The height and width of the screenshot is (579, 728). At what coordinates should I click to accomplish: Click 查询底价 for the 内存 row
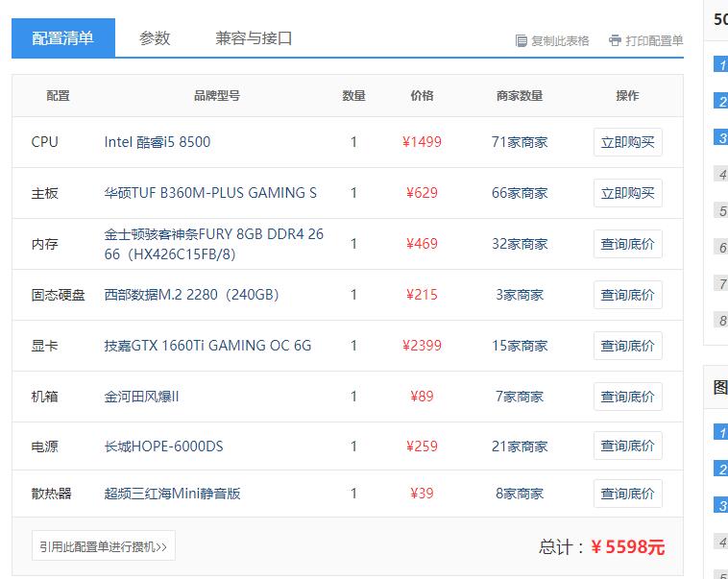[628, 244]
